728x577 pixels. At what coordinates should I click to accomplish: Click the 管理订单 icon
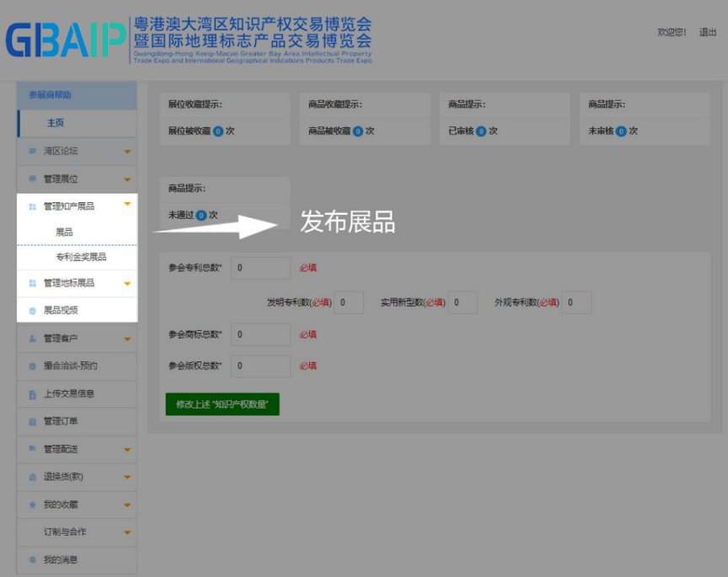(x=33, y=421)
